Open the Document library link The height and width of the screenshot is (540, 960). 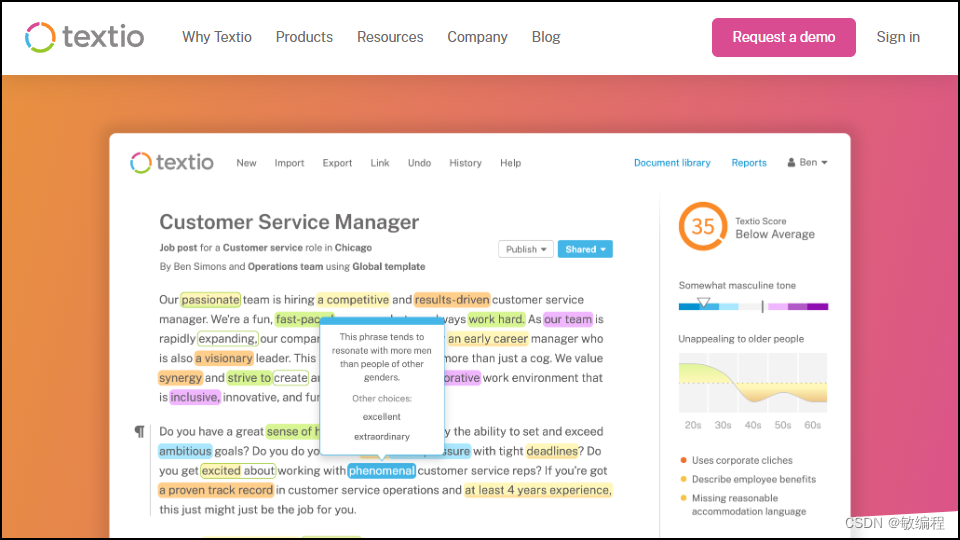(x=672, y=163)
